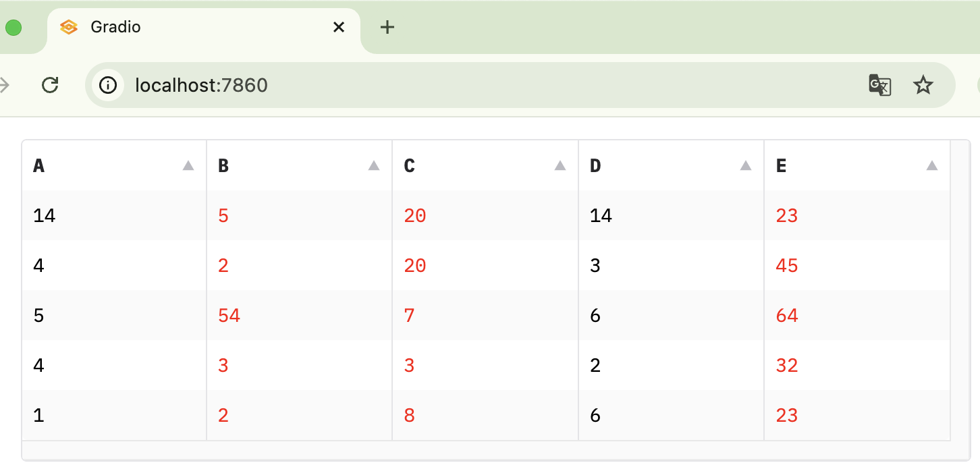Select the red cell showing 45
Viewport: 980px width, 467px height.
(787, 266)
